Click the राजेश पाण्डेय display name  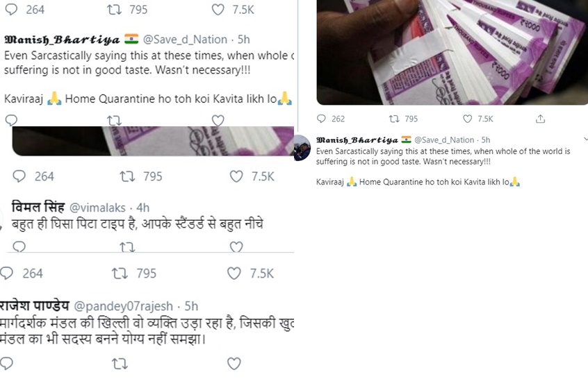click(x=32, y=306)
